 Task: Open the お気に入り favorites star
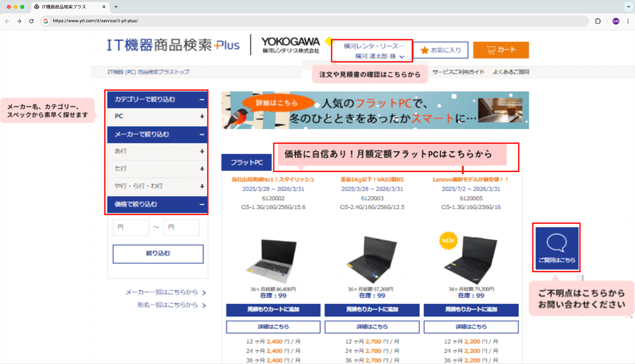click(x=440, y=50)
